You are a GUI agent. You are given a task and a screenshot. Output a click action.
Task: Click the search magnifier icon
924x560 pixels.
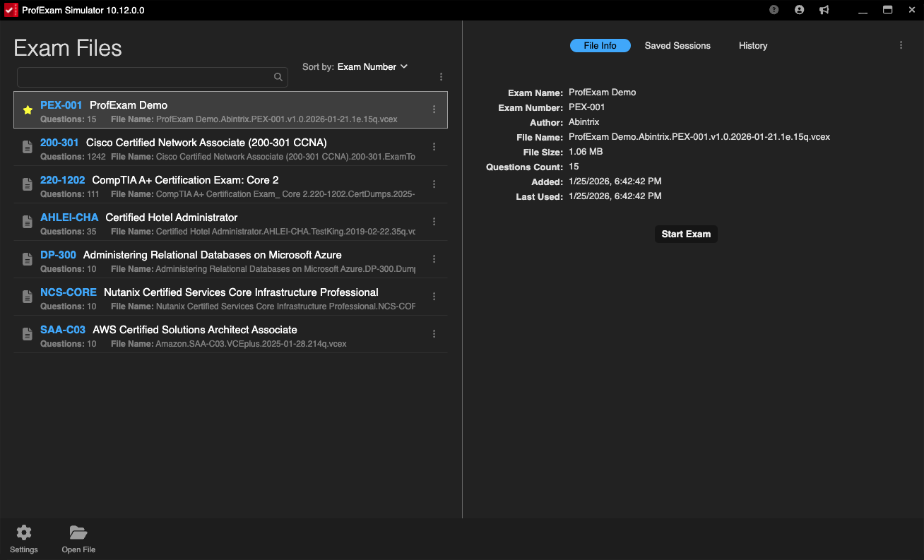(x=278, y=77)
